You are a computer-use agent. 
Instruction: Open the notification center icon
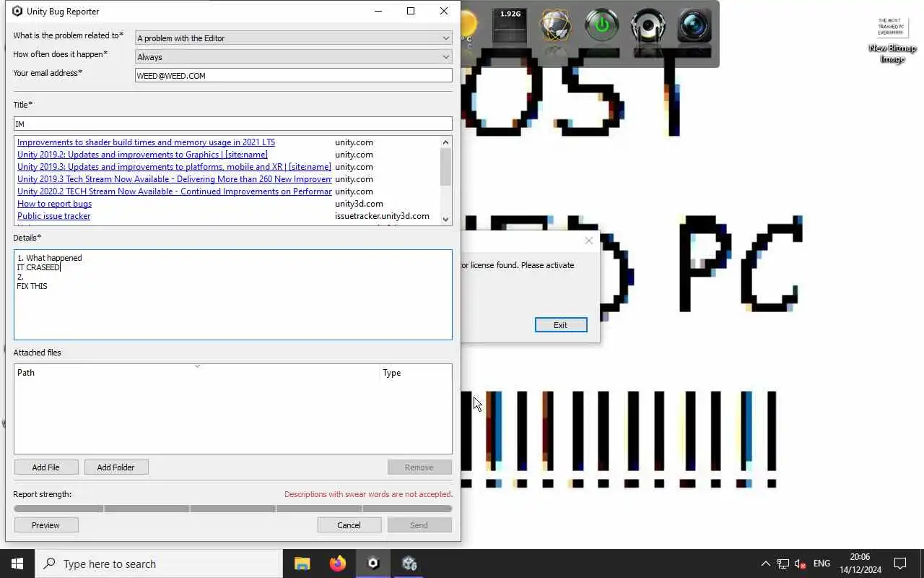(x=900, y=564)
